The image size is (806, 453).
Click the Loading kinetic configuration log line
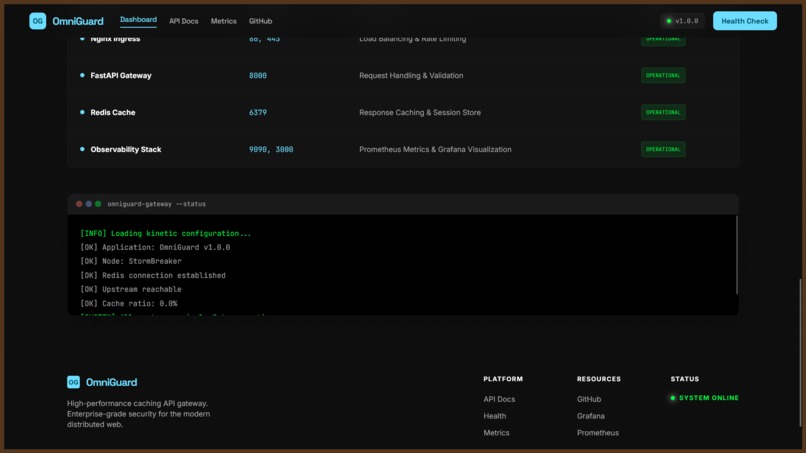pos(166,233)
